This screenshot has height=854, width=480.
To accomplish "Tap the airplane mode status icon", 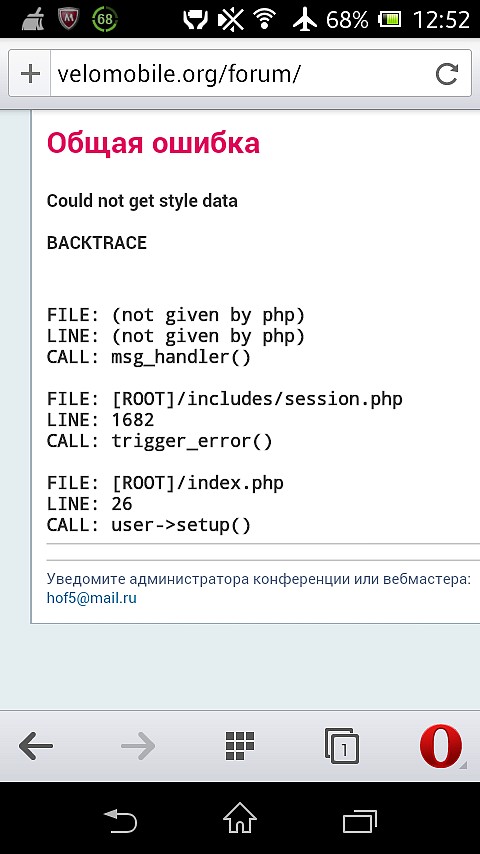I will 305,20.
